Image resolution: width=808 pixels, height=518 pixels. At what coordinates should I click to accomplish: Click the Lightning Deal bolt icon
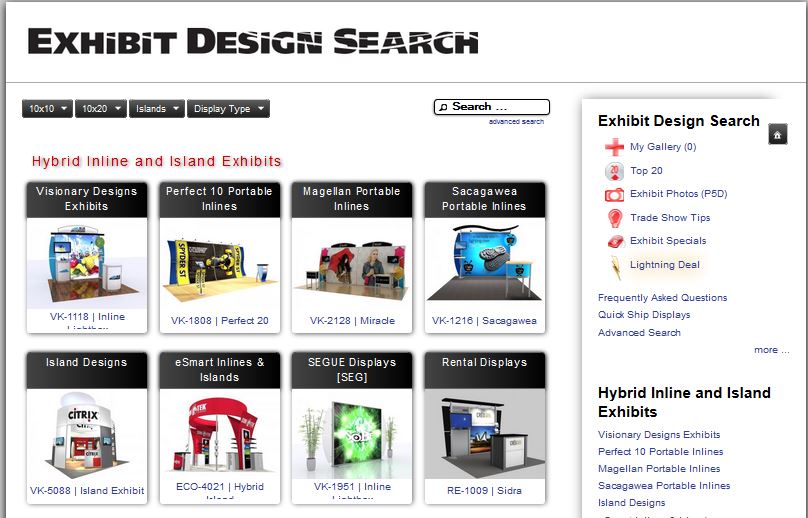614,266
